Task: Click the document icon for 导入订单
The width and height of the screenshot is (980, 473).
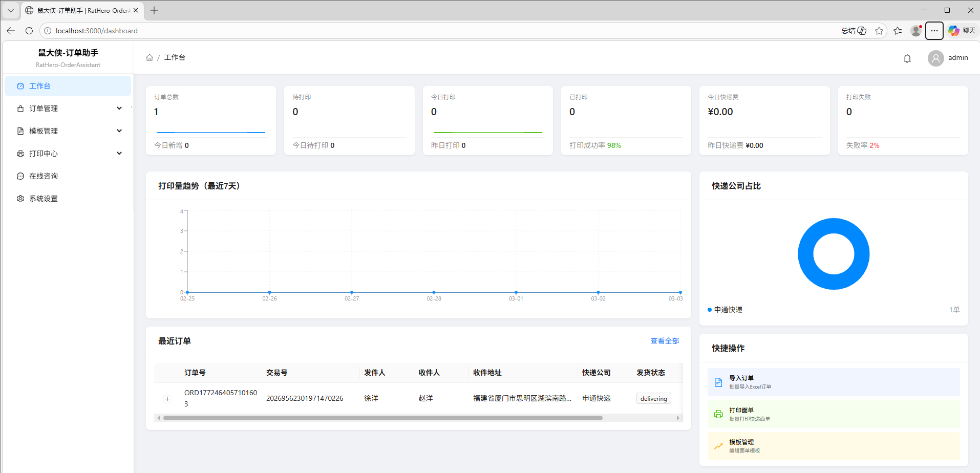Action: pyautogui.click(x=718, y=382)
